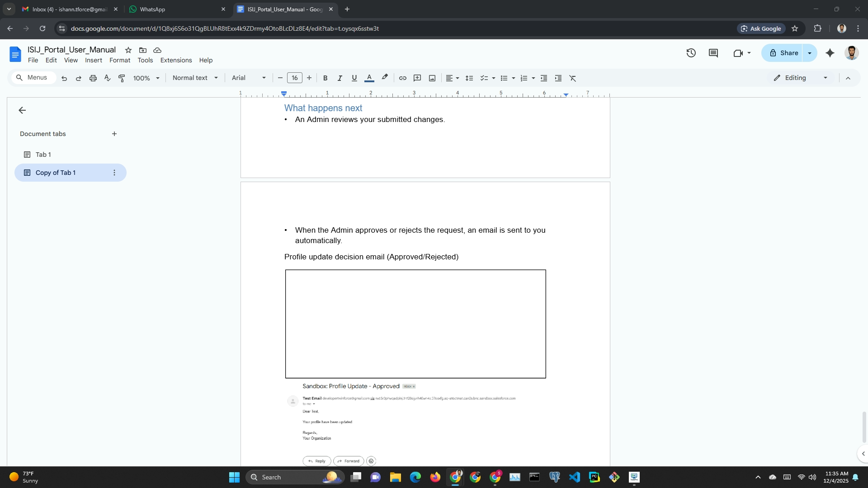Image resolution: width=868 pixels, height=488 pixels.
Task: Click the font size input field
Action: (294, 78)
